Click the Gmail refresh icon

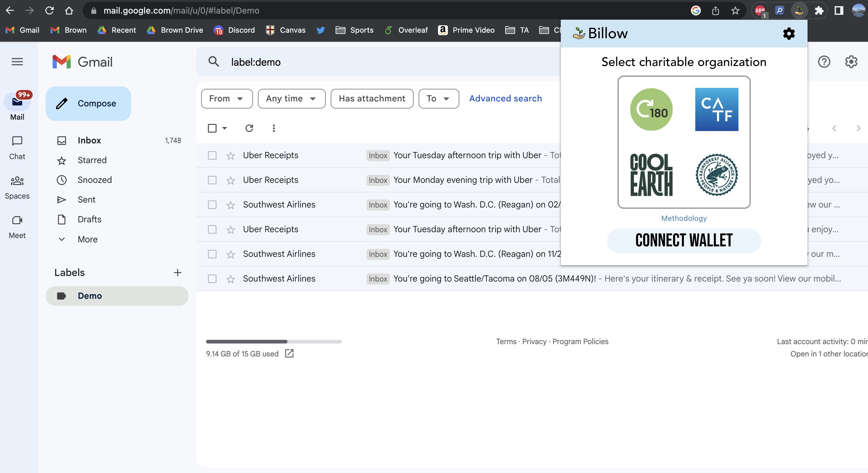[x=249, y=128]
